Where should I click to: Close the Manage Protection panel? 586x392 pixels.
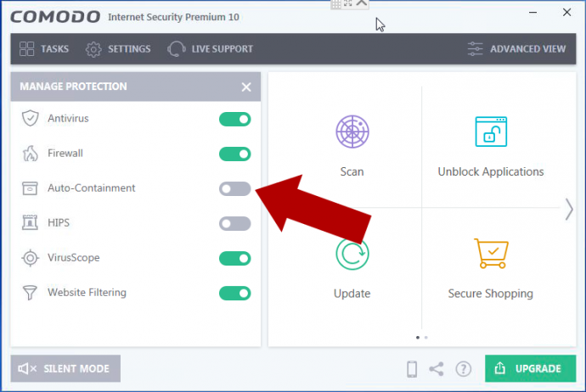pyautogui.click(x=246, y=87)
